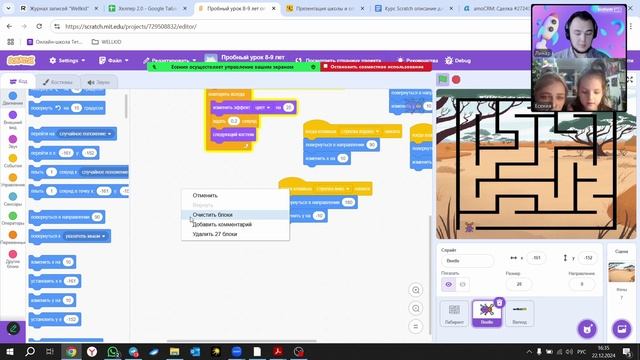The width and height of the screenshot is (640, 360).
Task: Reset workspace zoom with equals icon
Action: 416,326
